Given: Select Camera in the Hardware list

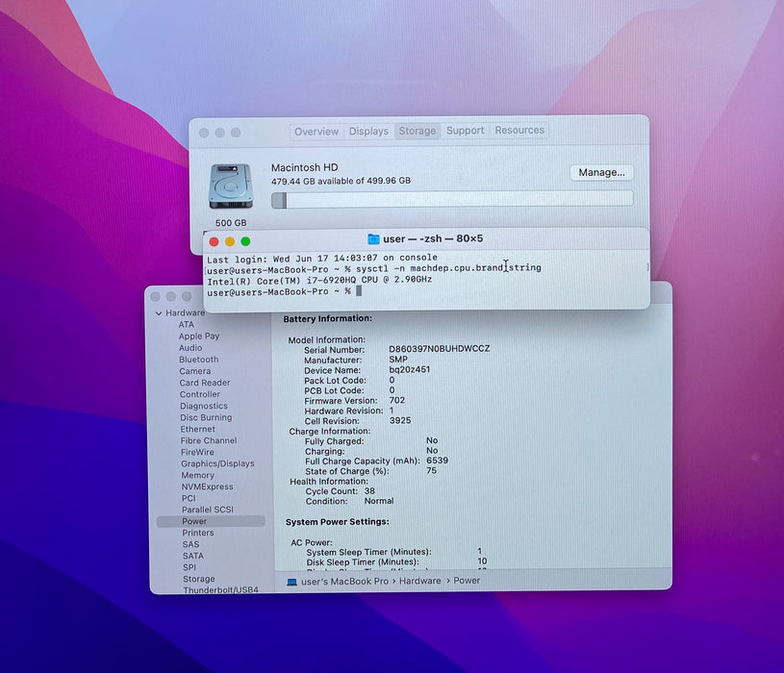Looking at the screenshot, I should tap(195, 371).
